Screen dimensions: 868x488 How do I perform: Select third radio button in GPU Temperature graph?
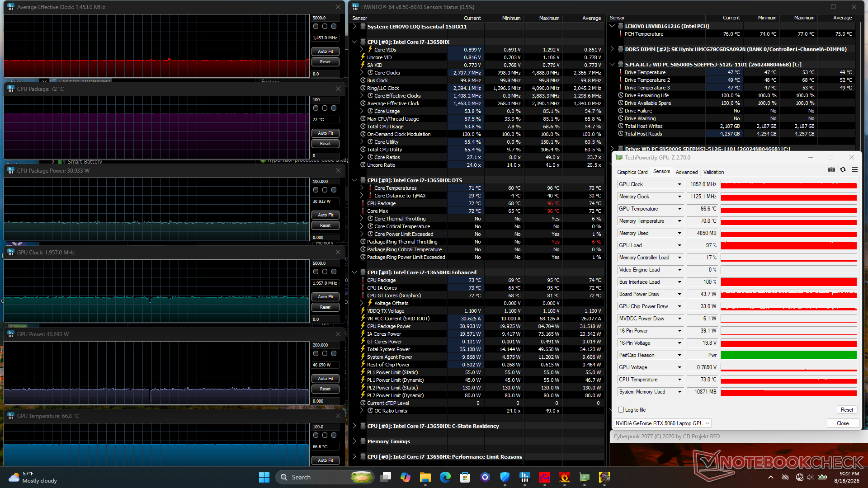[x=334, y=436]
